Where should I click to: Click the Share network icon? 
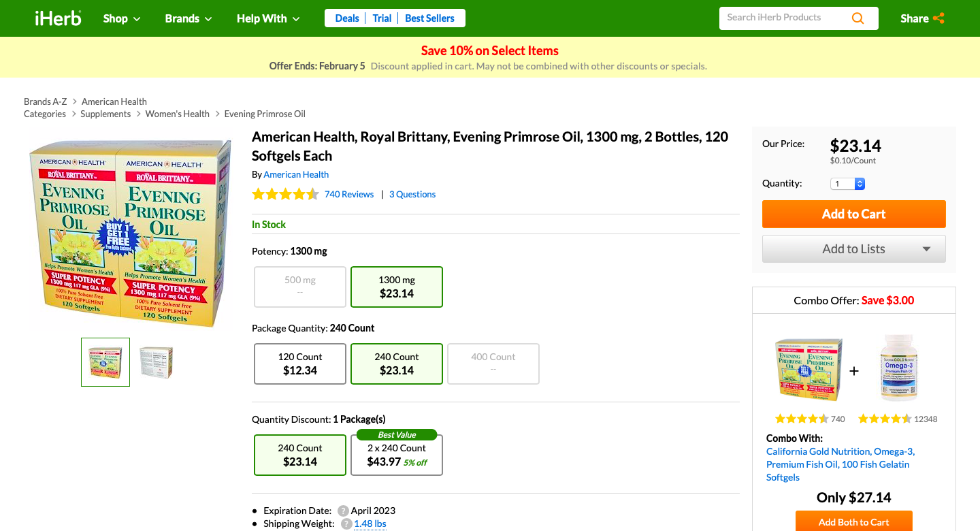[x=938, y=18]
